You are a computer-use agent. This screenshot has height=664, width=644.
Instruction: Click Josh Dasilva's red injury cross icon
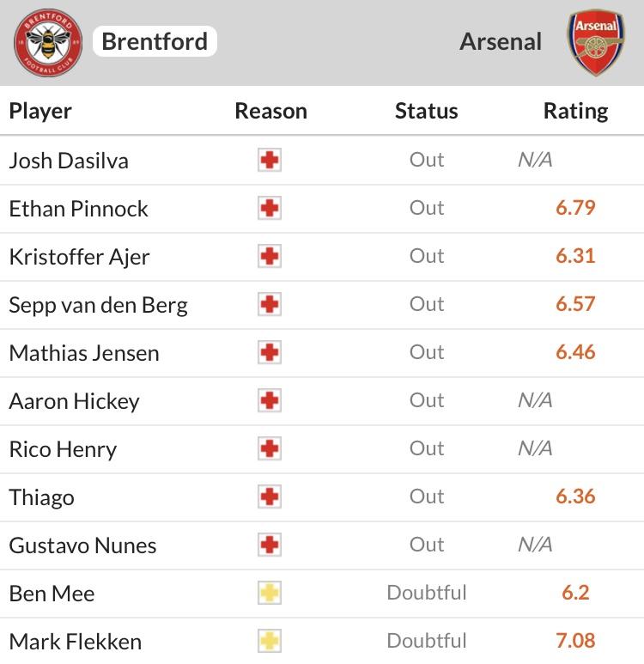click(x=270, y=160)
